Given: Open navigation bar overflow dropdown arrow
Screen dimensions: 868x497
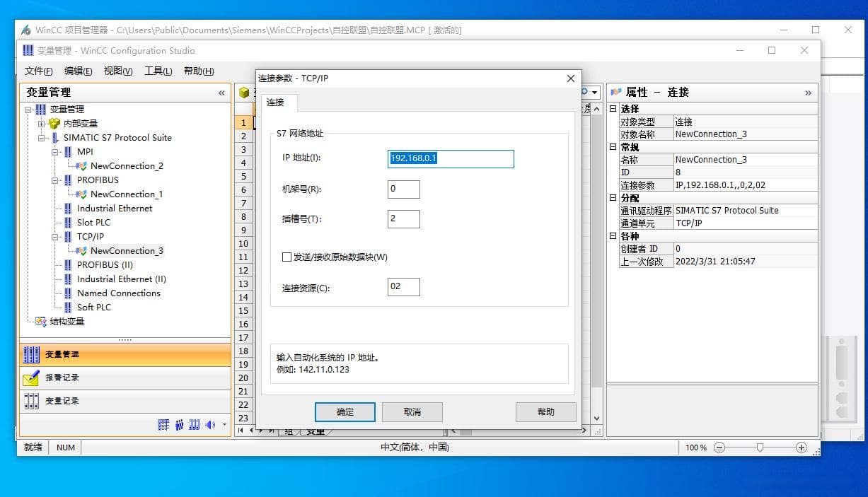Looking at the screenshot, I should [225, 425].
